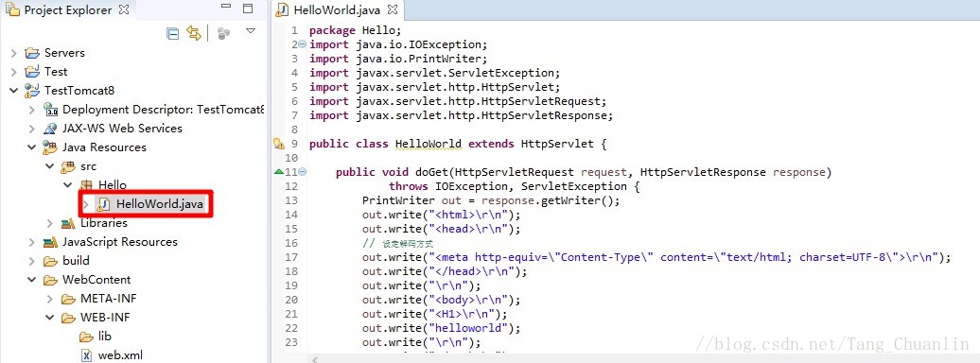
Task: Click the override marker on line 11
Action: (x=279, y=172)
